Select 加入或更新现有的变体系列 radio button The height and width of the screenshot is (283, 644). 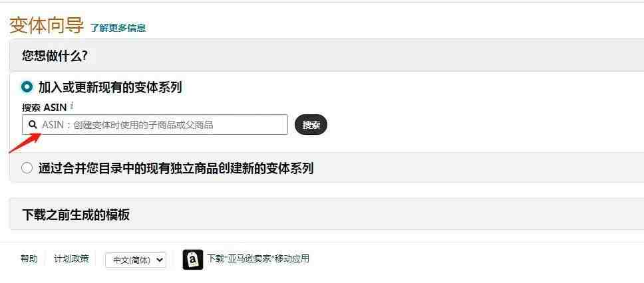click(27, 87)
